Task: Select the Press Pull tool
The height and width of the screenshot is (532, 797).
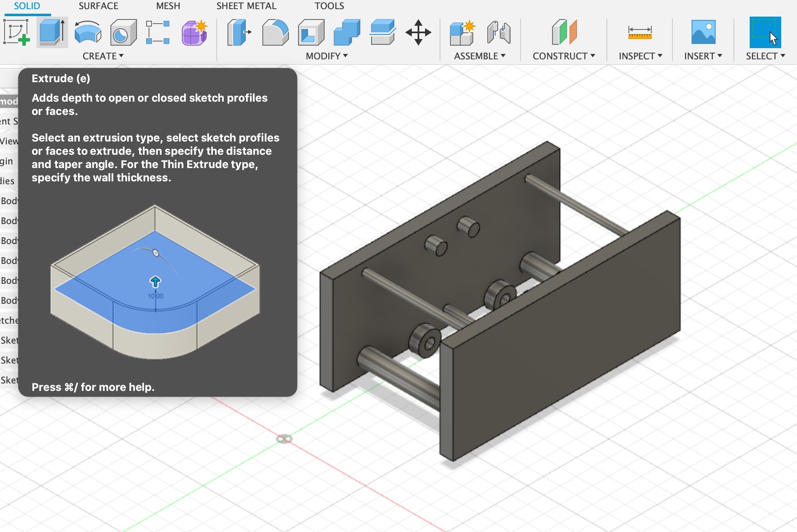Action: pos(239,32)
